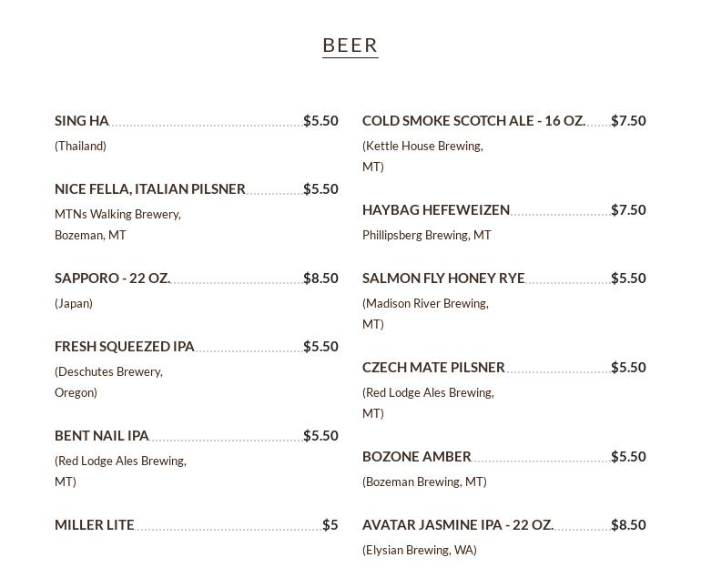Click the Phillipsberg Brewing, MT description
Screen dimensions: 701x588
click(x=427, y=235)
